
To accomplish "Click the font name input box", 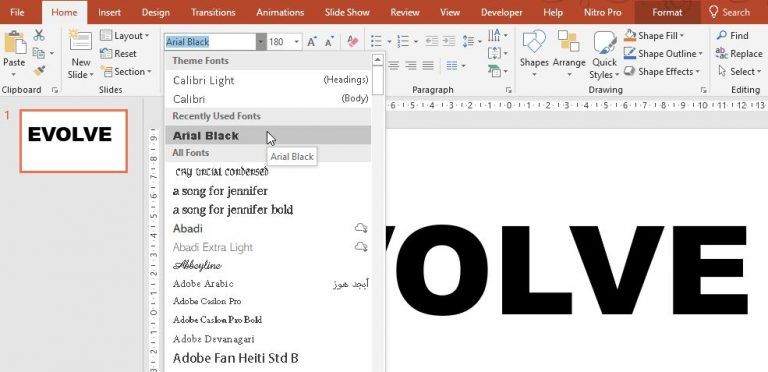I will [210, 42].
